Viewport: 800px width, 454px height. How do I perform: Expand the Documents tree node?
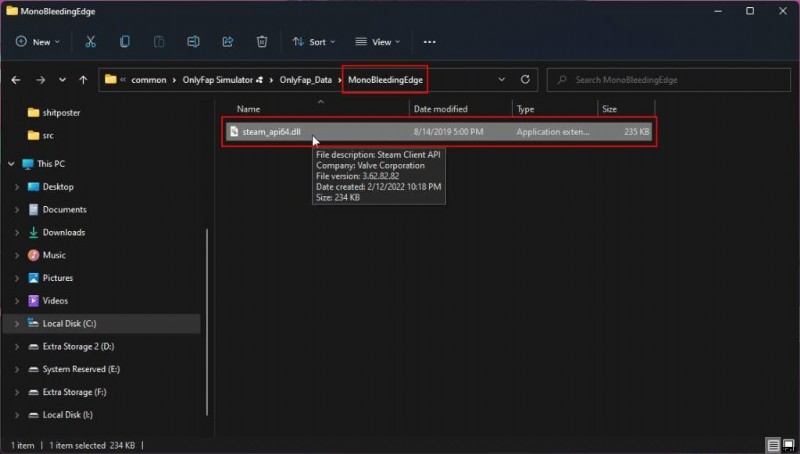click(x=17, y=210)
